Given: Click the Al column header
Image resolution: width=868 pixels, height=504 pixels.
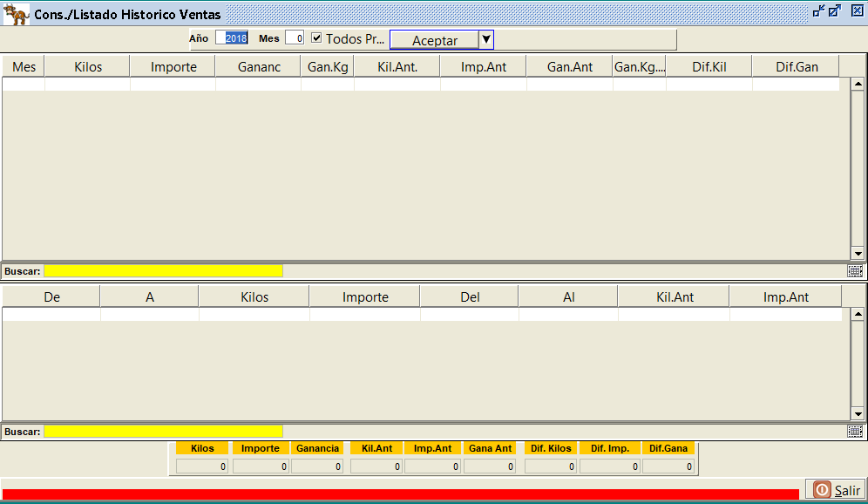Looking at the screenshot, I should pyautogui.click(x=568, y=296).
